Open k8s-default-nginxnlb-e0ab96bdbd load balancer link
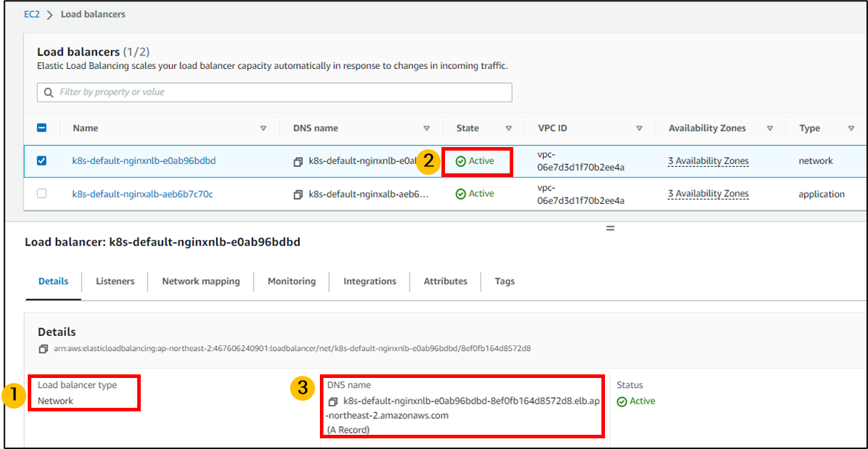Image resolution: width=868 pixels, height=449 pixels. pyautogui.click(x=144, y=161)
